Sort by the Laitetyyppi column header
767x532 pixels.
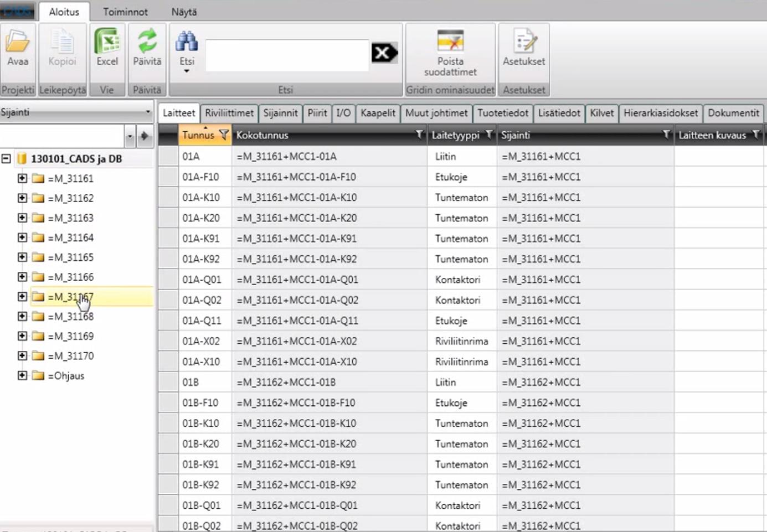[x=455, y=135]
